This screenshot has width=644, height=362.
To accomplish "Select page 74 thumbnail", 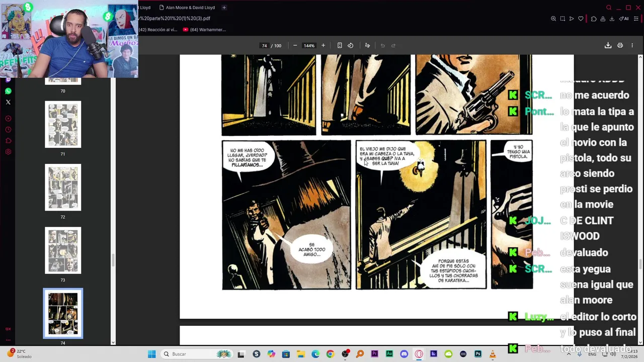I will point(63,313).
